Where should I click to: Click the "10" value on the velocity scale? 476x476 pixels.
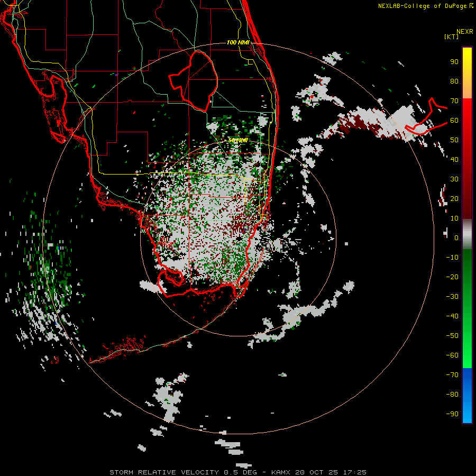point(454,218)
